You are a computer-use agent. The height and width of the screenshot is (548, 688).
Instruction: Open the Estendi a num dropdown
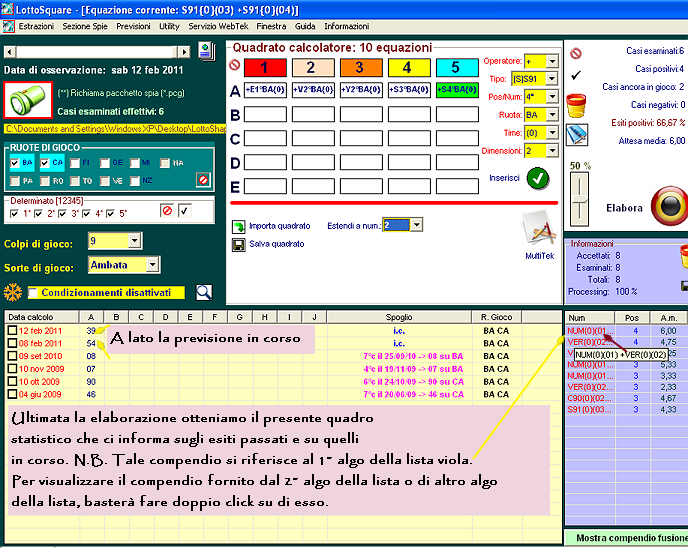pyautogui.click(x=417, y=225)
